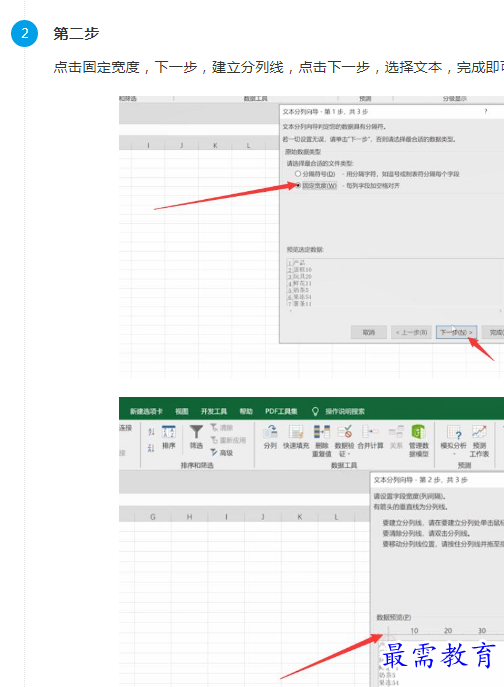Click the 下一步(N) button in wizard
504x687 pixels.
pyautogui.click(x=456, y=332)
